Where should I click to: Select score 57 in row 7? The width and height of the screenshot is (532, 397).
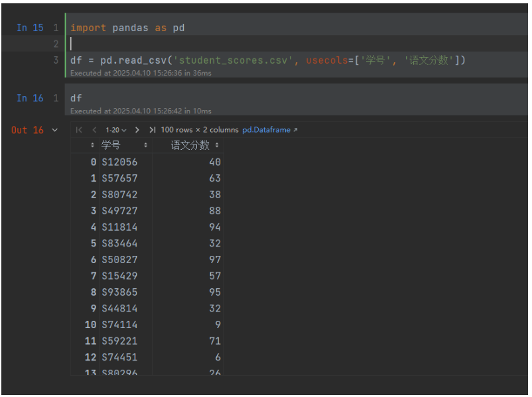pos(215,276)
